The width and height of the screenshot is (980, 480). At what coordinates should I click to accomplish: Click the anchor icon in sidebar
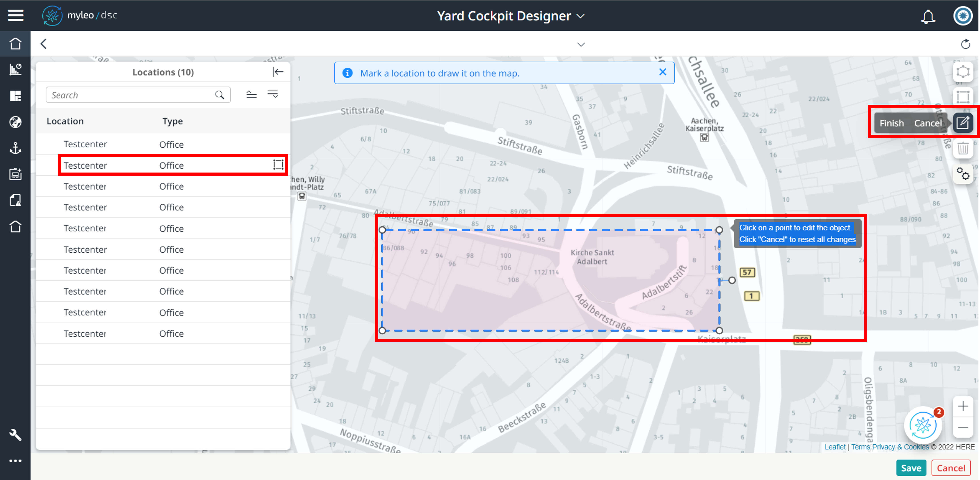click(16, 148)
